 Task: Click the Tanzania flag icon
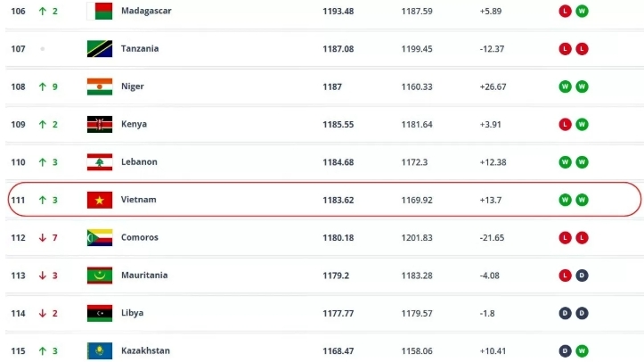98,48
